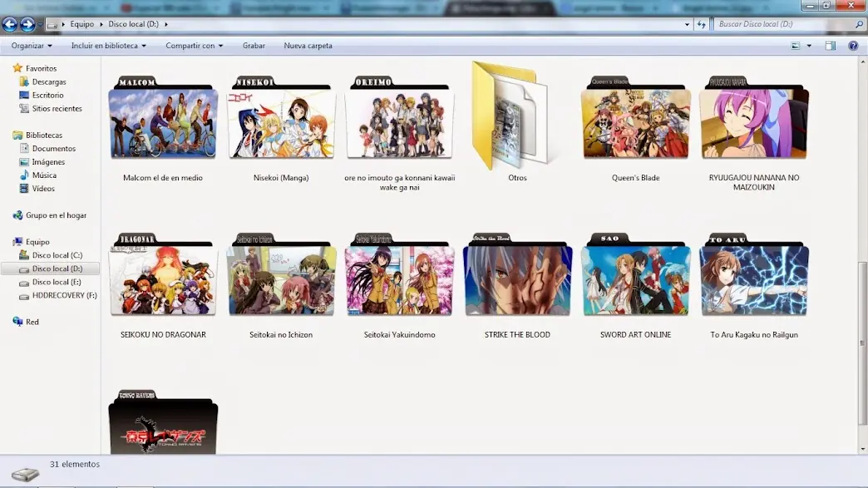
Task: Open Disco local (C:) drive
Action: pyautogui.click(x=57, y=255)
